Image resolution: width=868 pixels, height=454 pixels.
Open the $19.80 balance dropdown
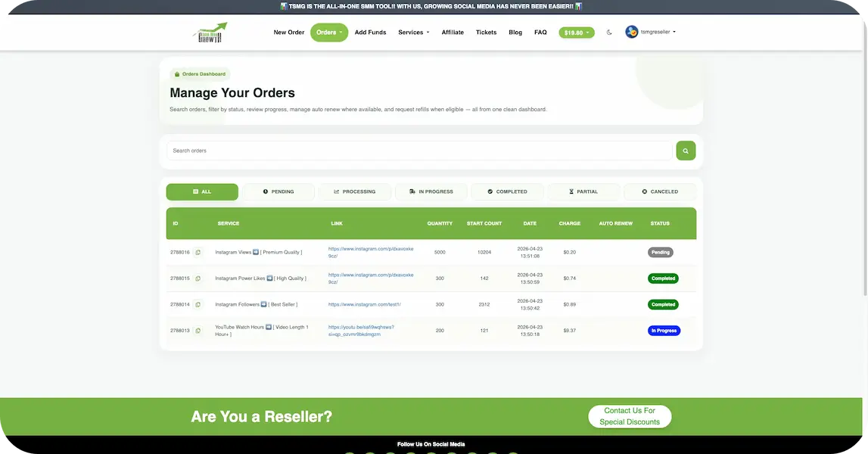point(576,33)
